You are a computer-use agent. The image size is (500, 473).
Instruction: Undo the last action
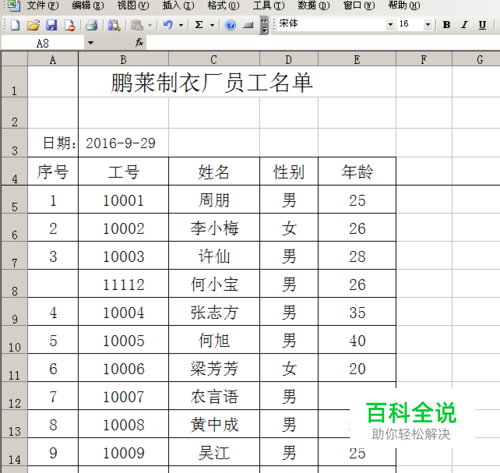coord(168,25)
